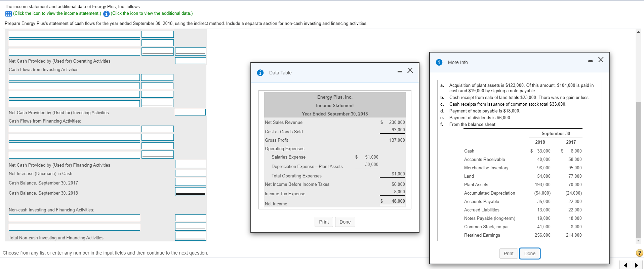Click the Cost of Goods Sold row label
Screen dimensions: 644x269
(x=284, y=132)
